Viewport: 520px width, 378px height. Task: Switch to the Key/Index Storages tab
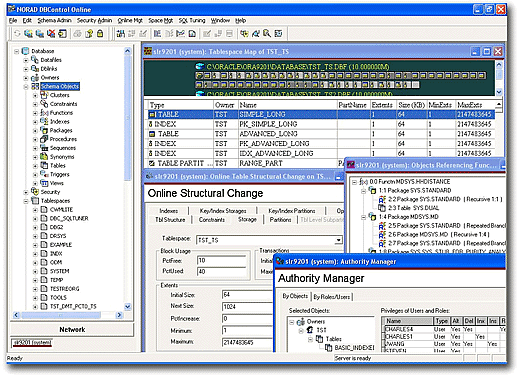pos(223,211)
